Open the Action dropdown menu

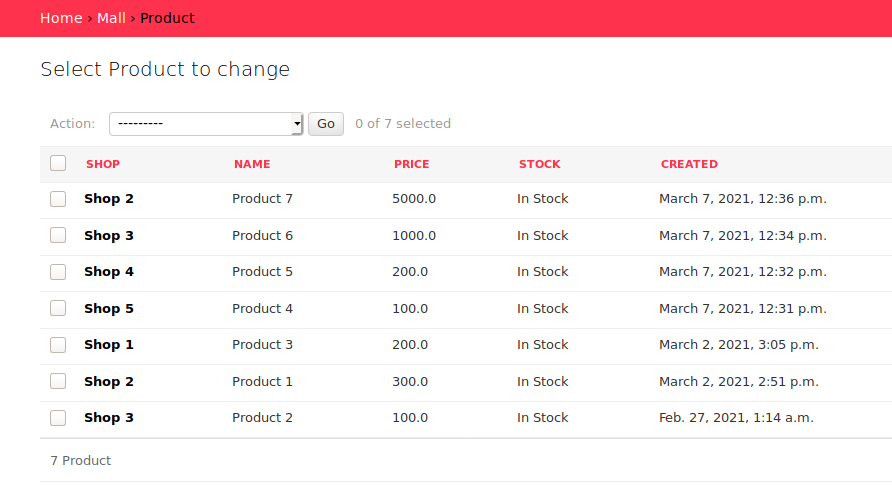coord(206,124)
